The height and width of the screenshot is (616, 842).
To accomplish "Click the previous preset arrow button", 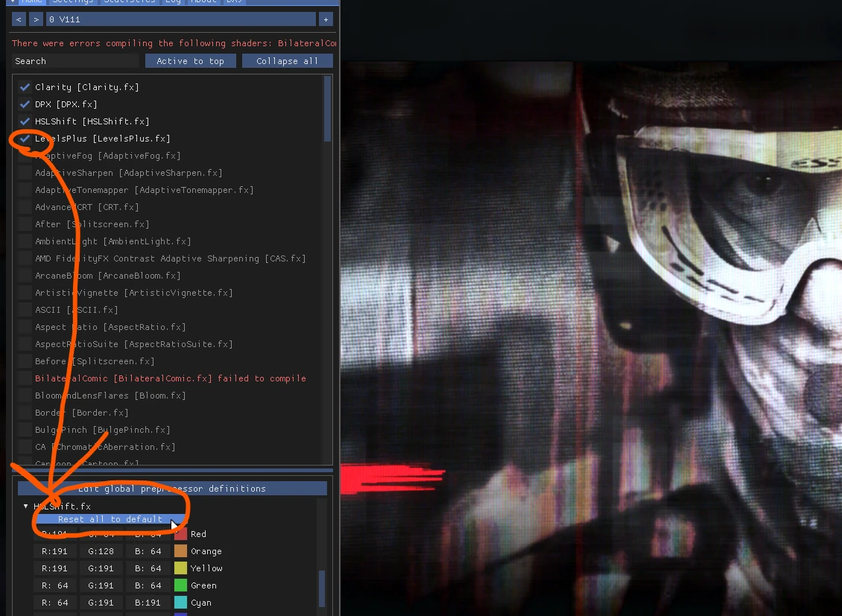I will [x=19, y=19].
